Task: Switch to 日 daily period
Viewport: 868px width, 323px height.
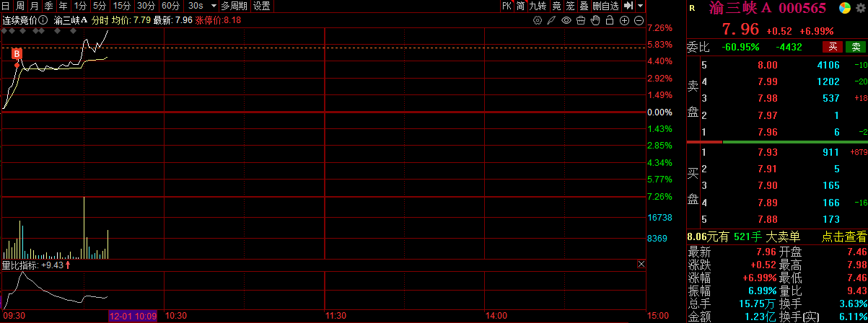Action: [x=6, y=6]
